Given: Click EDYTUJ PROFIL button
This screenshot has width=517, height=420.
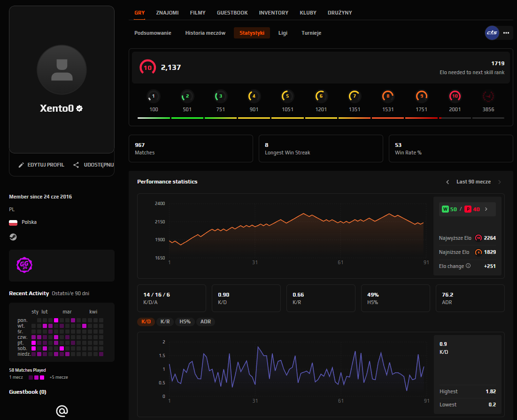Looking at the screenshot, I should click(41, 165).
